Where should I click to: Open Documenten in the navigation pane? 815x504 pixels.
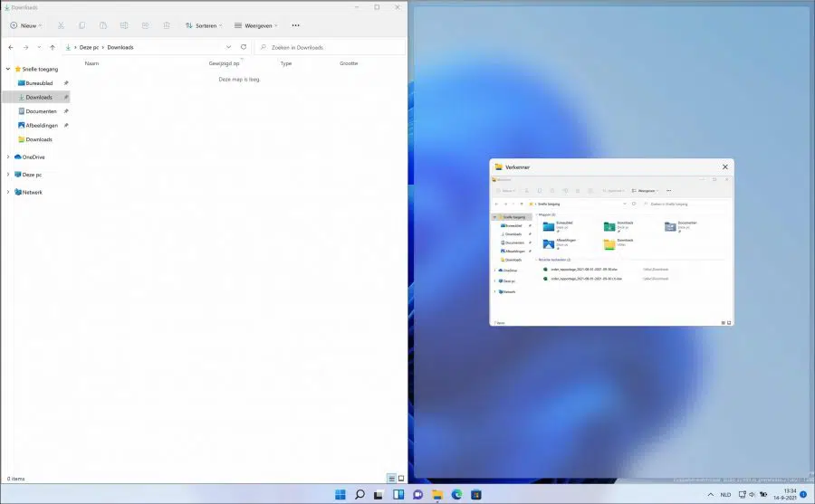[x=41, y=111]
